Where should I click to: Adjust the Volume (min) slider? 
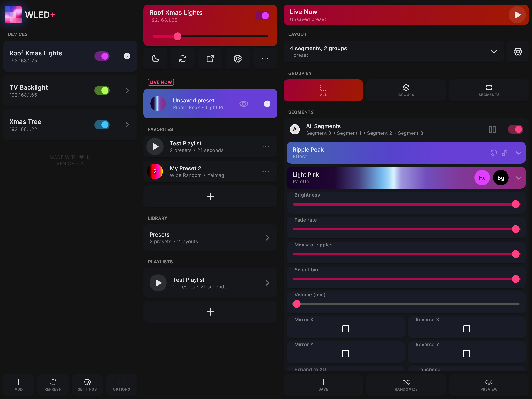[406, 304]
